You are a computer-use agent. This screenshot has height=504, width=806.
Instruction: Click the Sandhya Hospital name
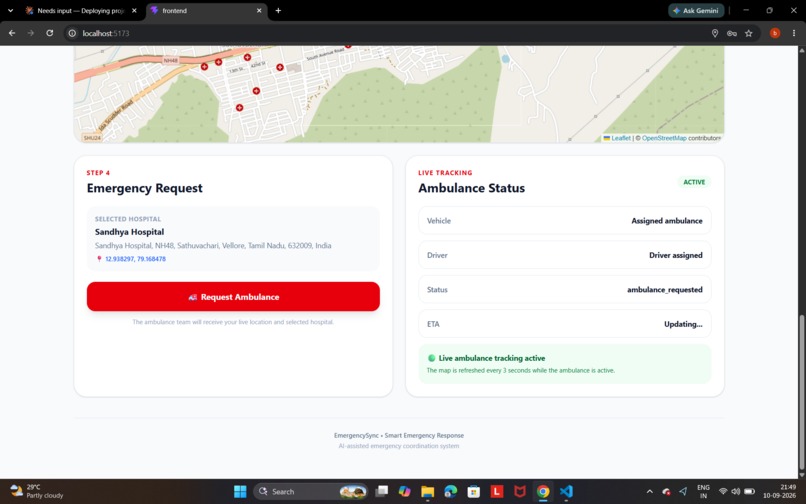(130, 232)
